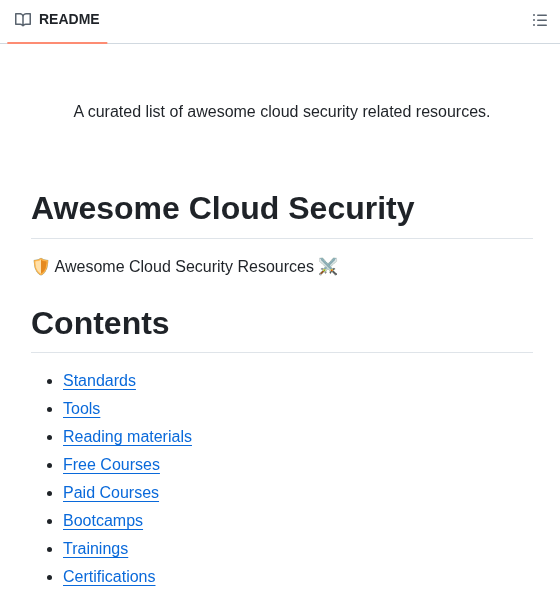Open the Paid Courses link
This screenshot has height=591, width=560.
[111, 492]
